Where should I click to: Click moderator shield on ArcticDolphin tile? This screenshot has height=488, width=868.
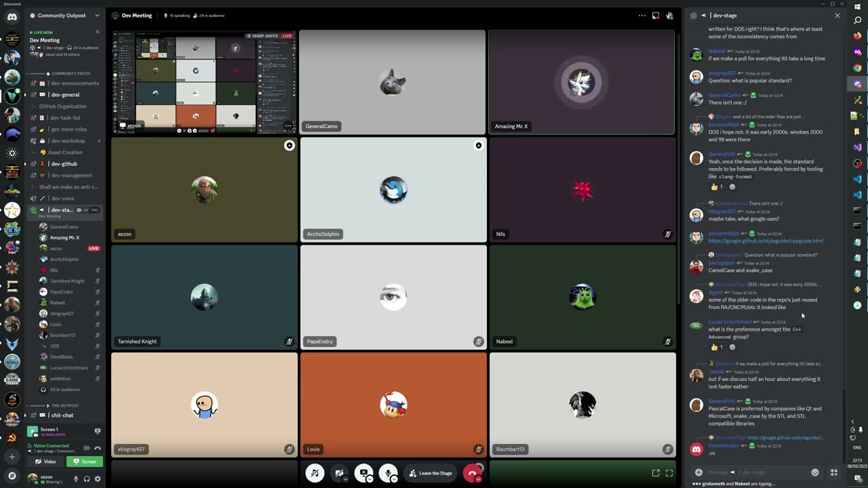pyautogui.click(x=479, y=146)
